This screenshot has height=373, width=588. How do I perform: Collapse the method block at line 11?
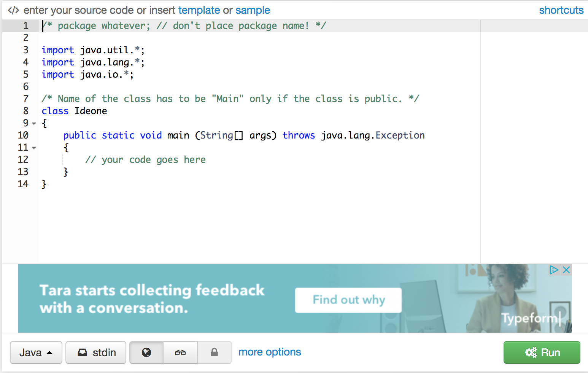pyautogui.click(x=33, y=148)
